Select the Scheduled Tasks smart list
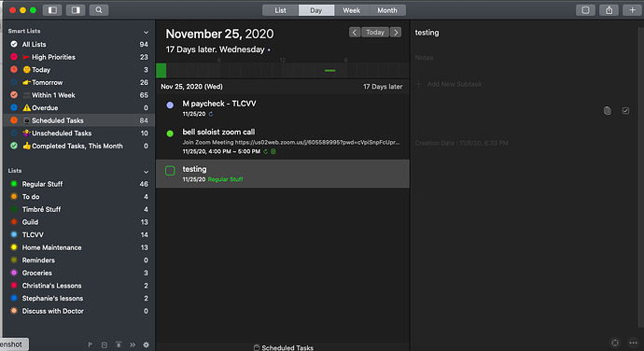644x351 pixels. [x=78, y=120]
